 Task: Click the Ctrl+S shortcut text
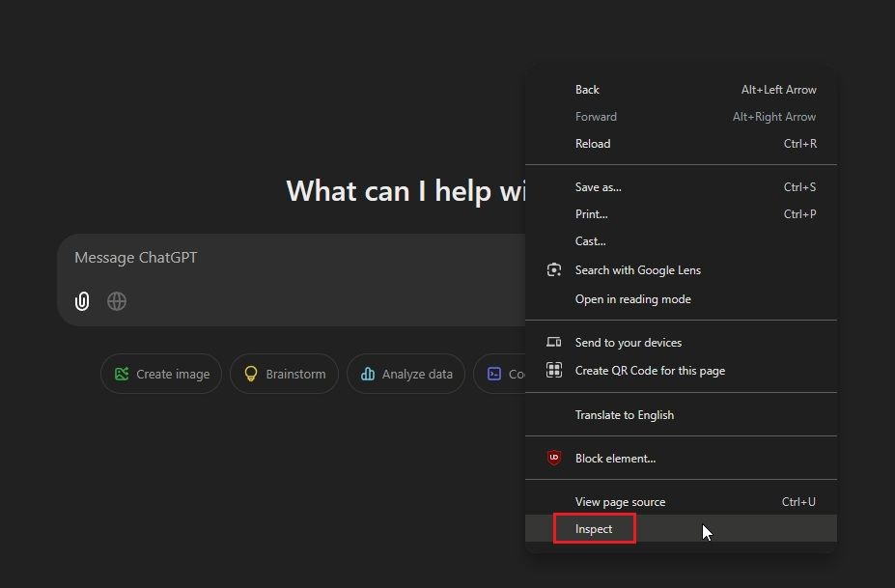pos(799,186)
